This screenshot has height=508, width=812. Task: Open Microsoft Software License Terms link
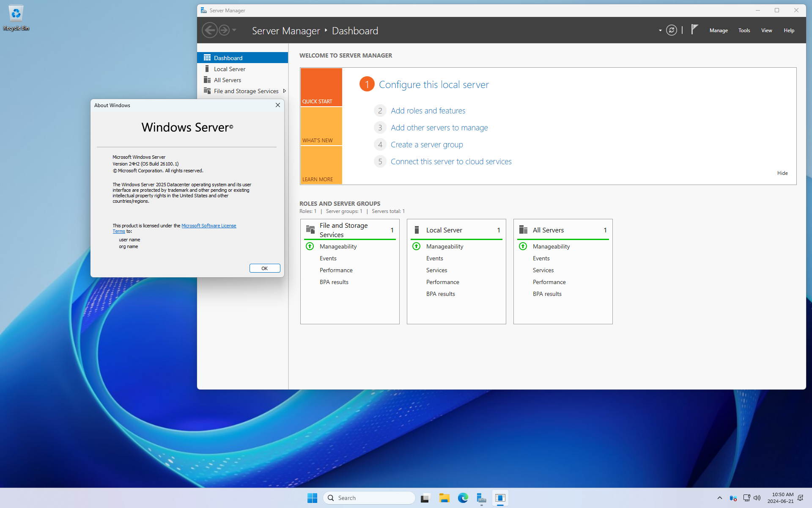(208, 226)
